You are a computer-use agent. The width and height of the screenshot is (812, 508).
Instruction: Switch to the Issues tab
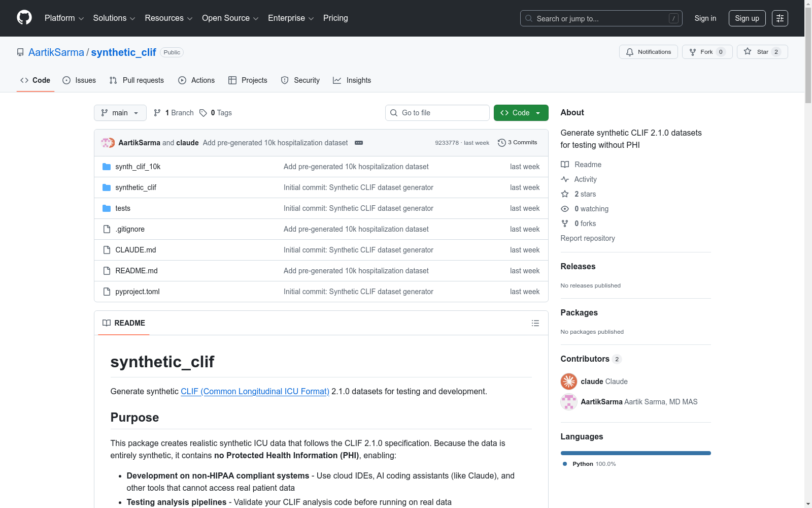pos(79,80)
